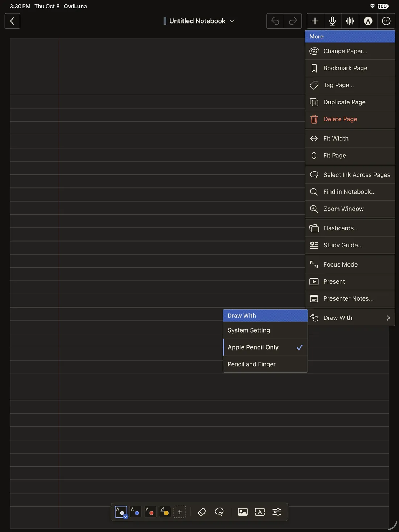Select the red pen tool

click(150, 512)
